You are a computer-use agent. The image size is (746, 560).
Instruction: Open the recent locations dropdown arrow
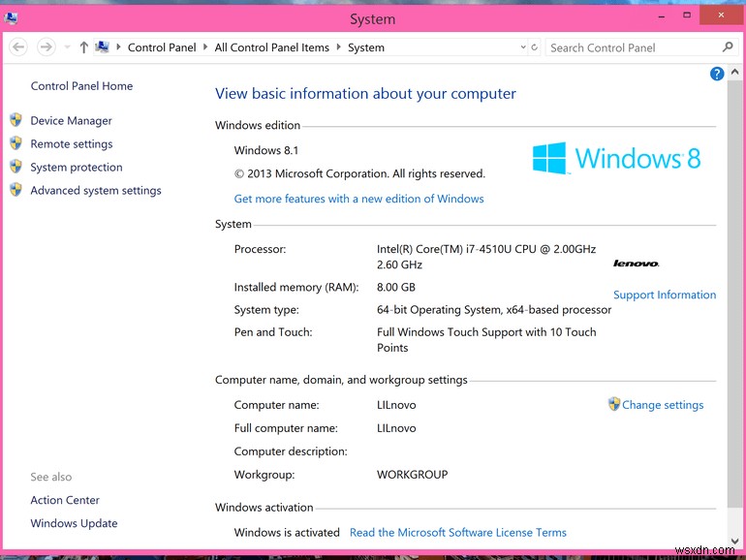(67, 47)
